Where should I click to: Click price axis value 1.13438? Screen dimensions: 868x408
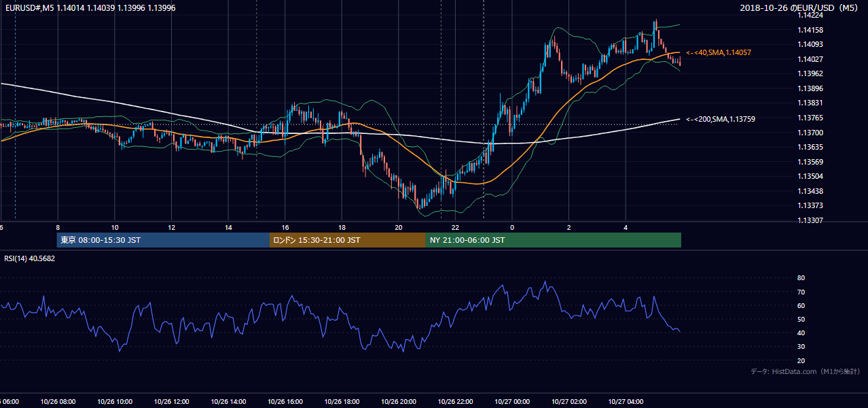coord(810,191)
